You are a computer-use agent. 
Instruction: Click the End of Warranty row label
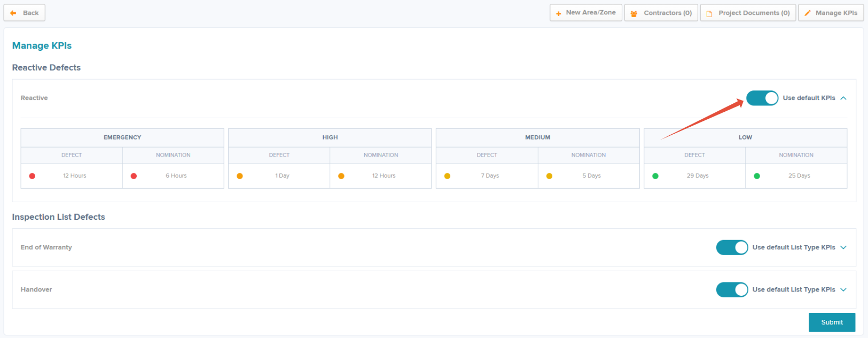click(x=46, y=247)
